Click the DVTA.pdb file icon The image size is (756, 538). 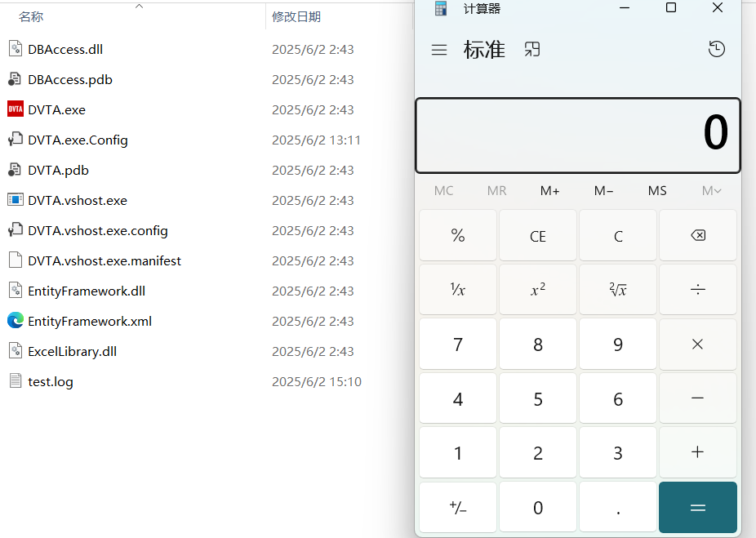(15, 170)
